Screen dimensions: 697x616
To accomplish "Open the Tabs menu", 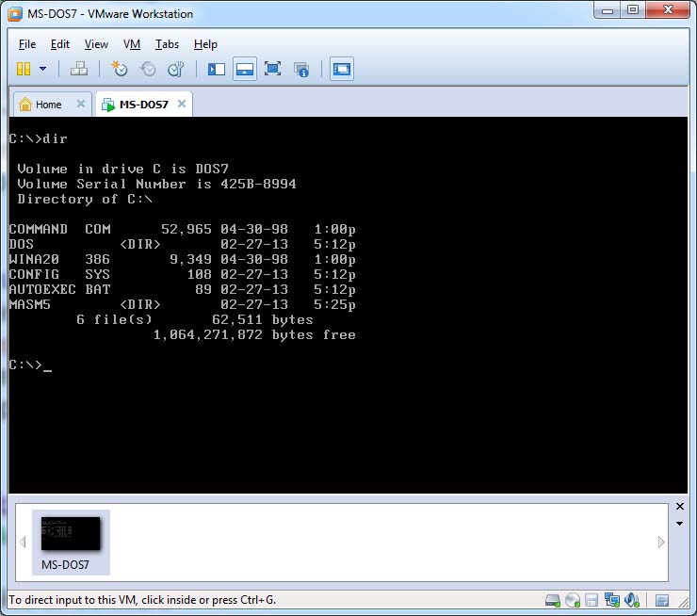I will click(x=167, y=44).
